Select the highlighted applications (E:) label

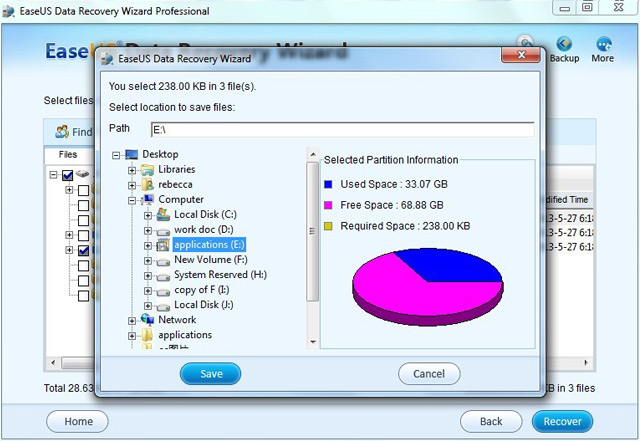(x=209, y=245)
